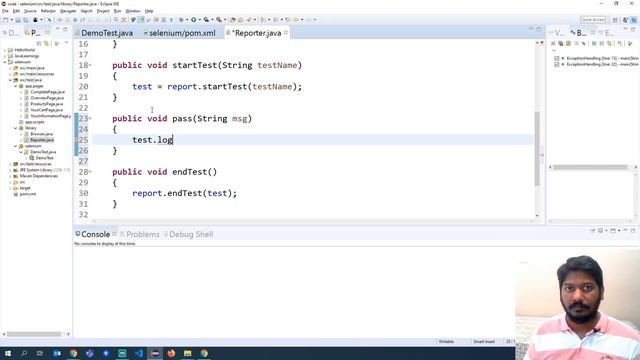Expand the JRE System Library node
The height and width of the screenshot is (360, 640).
[x=10, y=170]
